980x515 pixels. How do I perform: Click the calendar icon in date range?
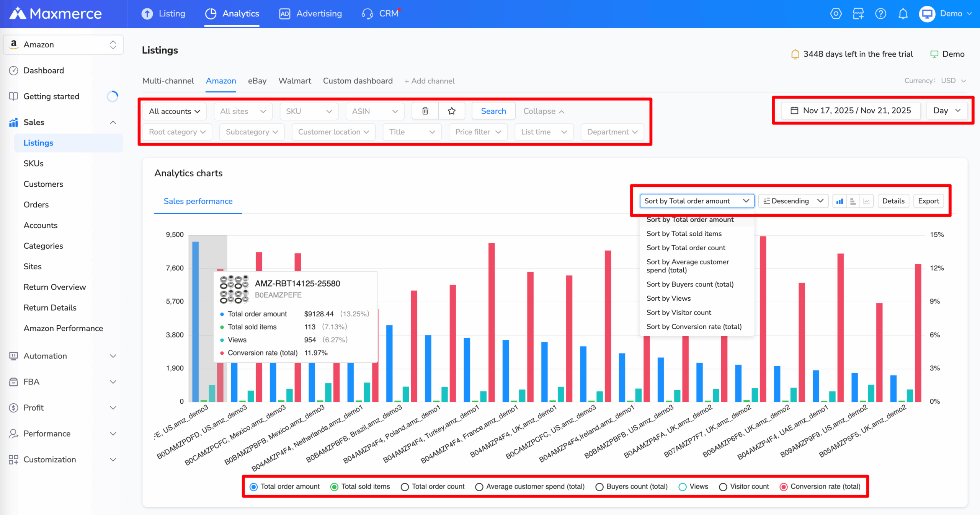click(794, 111)
